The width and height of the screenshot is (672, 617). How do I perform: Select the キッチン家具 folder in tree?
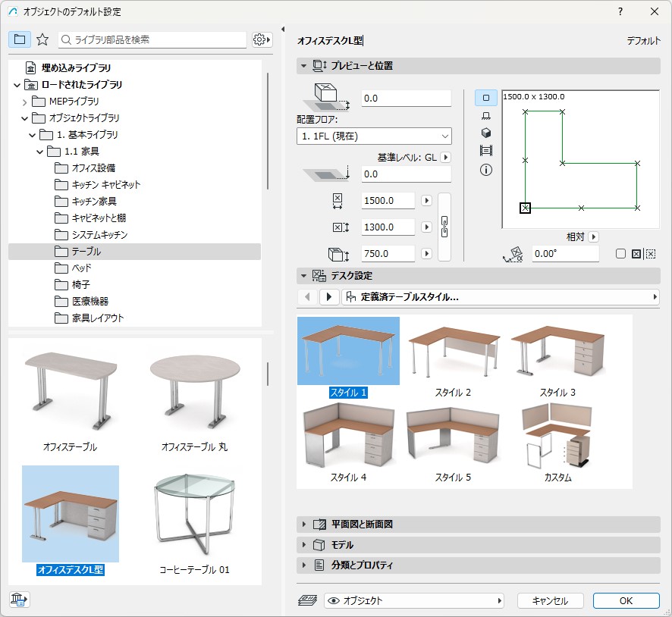tap(94, 202)
